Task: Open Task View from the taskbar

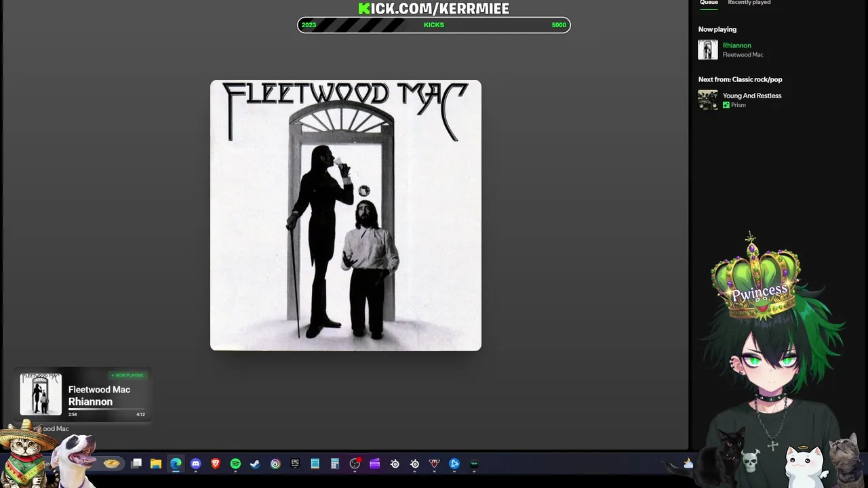Action: click(136, 464)
